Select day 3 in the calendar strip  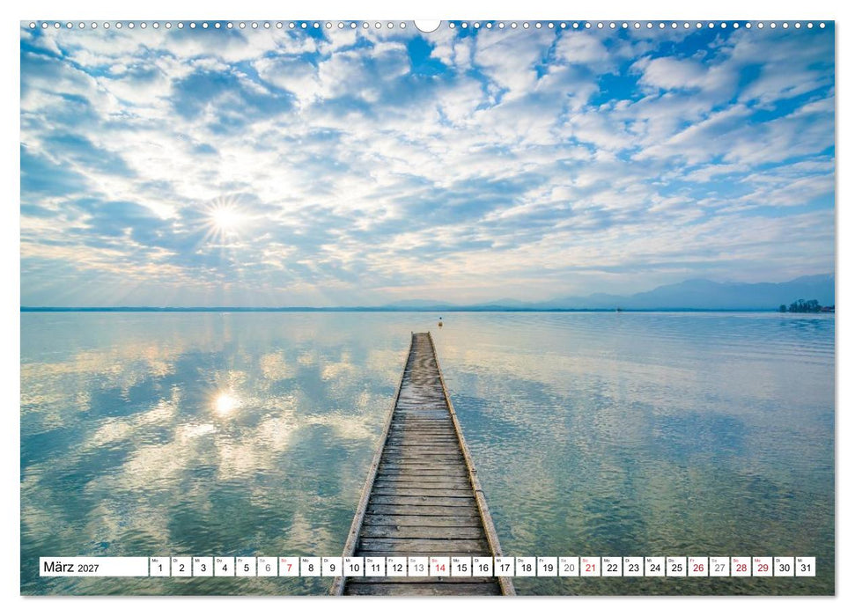[203, 567]
